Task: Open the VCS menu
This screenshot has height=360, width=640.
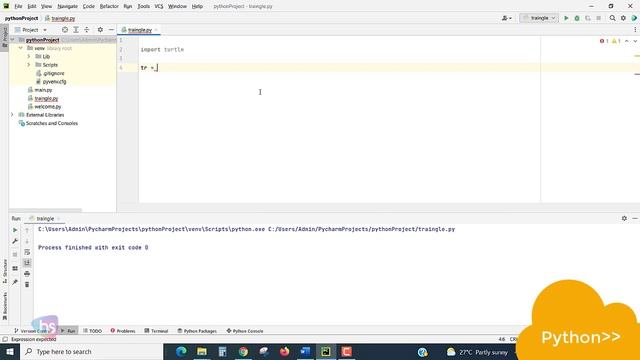Action: (x=159, y=6)
